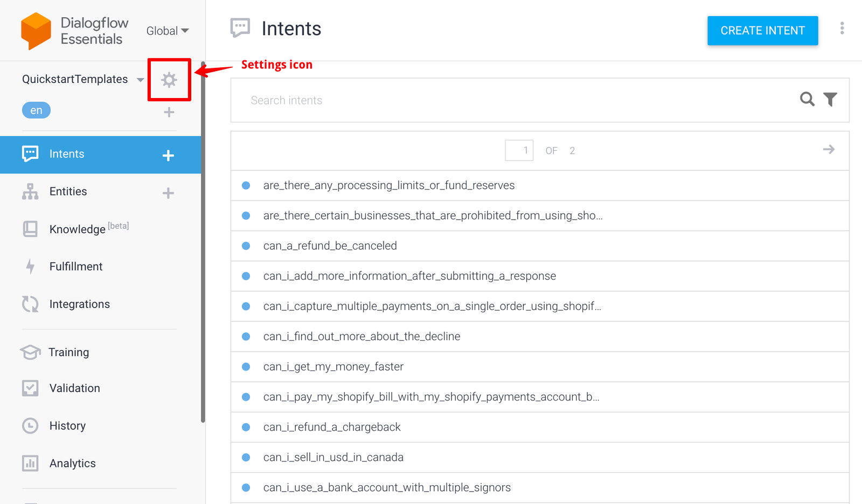
Task: Open the Integrations section
Action: click(x=79, y=304)
